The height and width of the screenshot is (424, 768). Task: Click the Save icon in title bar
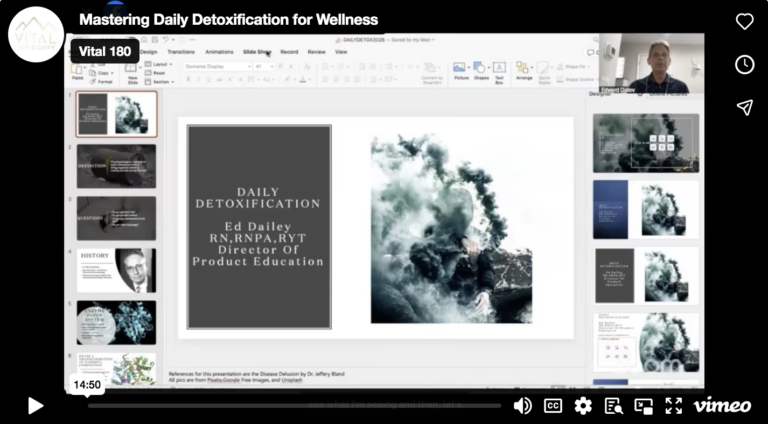(155, 40)
